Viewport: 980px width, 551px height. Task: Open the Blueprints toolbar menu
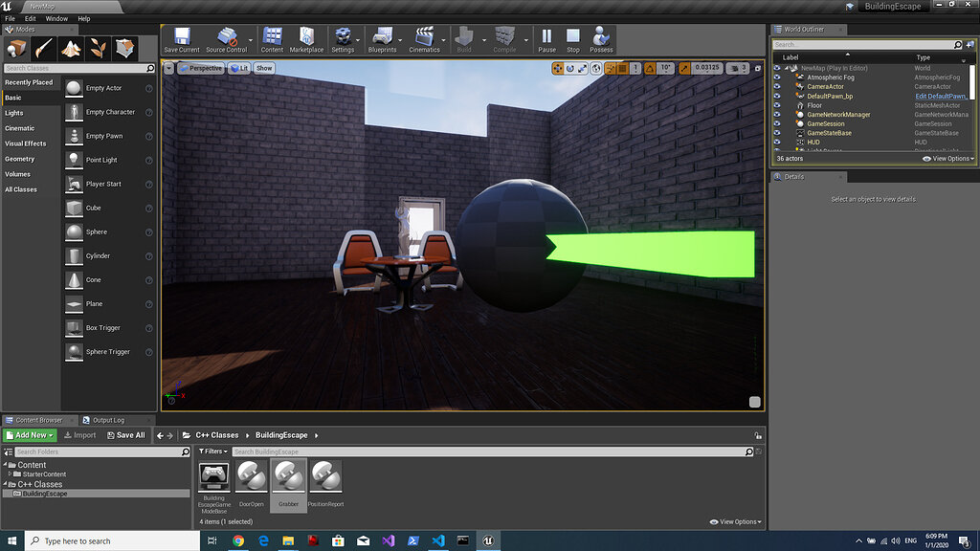(382, 39)
